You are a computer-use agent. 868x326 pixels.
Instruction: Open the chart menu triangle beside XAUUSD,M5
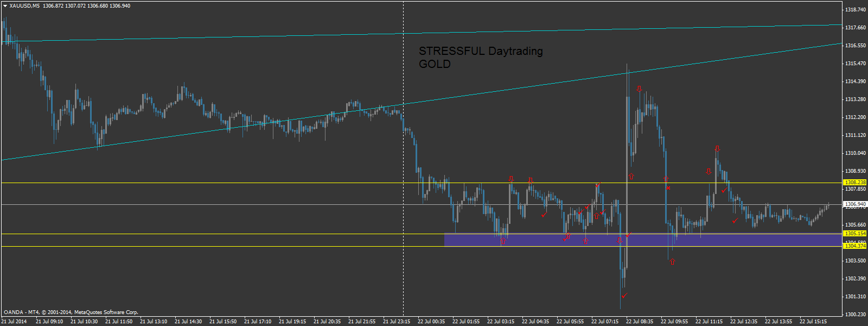pyautogui.click(x=5, y=6)
